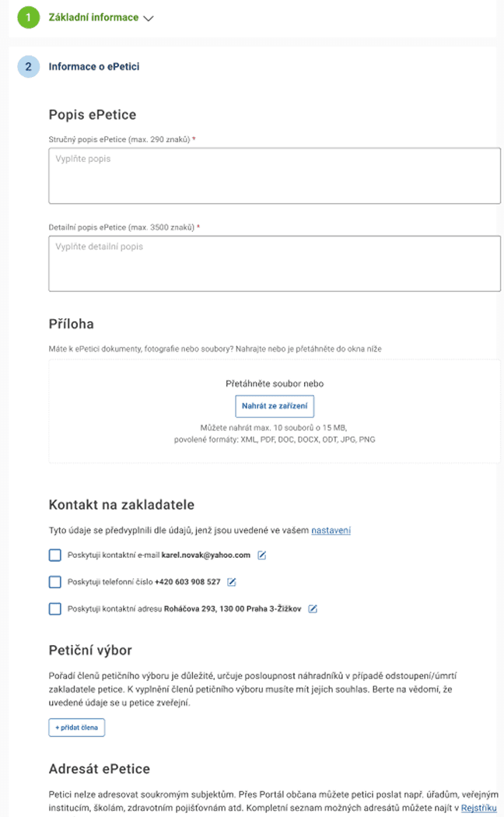Check 'Poskytuji kontaktní e-mail'
Viewport: 504px width, 817px height.
point(54,555)
